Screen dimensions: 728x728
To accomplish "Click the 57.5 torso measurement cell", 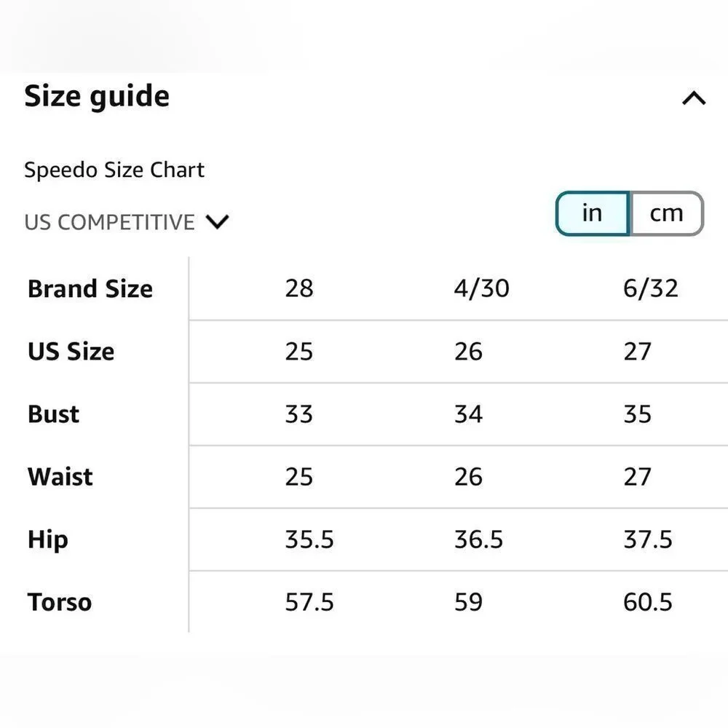I will (309, 602).
